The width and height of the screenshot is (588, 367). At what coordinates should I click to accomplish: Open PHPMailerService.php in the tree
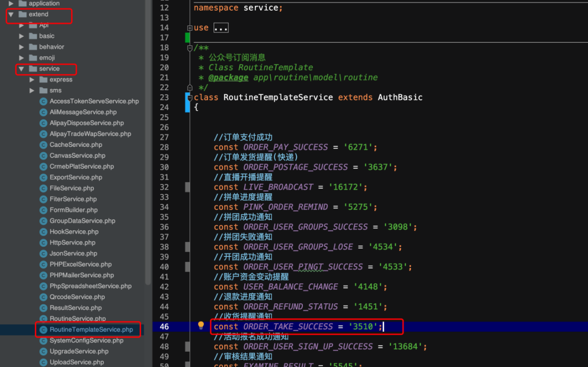point(82,275)
